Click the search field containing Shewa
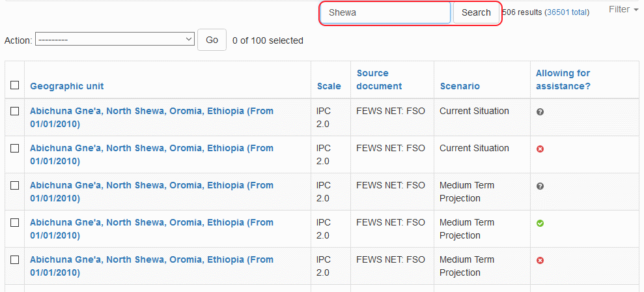This screenshot has width=644, height=292. coord(385,12)
